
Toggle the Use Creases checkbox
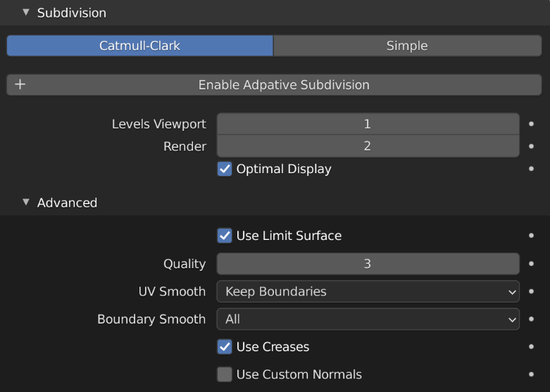point(225,346)
